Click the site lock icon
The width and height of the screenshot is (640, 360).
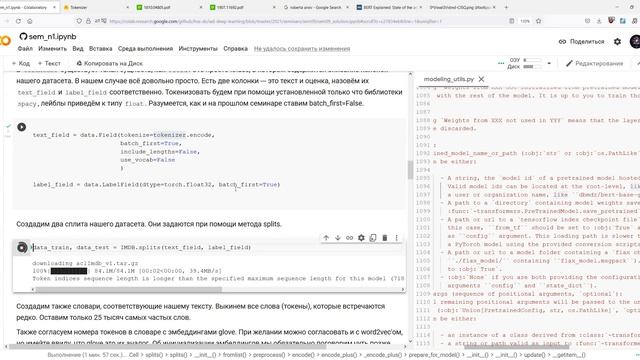(x=88, y=21)
